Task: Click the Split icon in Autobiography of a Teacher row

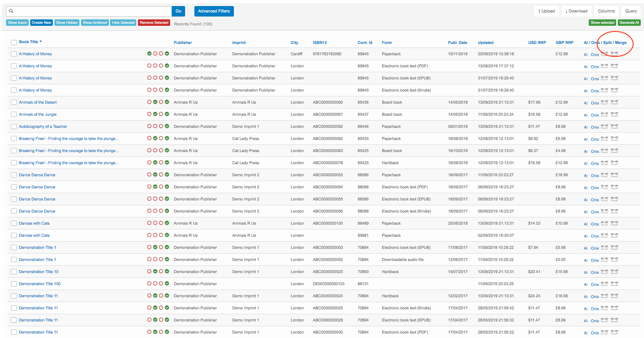Action: (604, 127)
